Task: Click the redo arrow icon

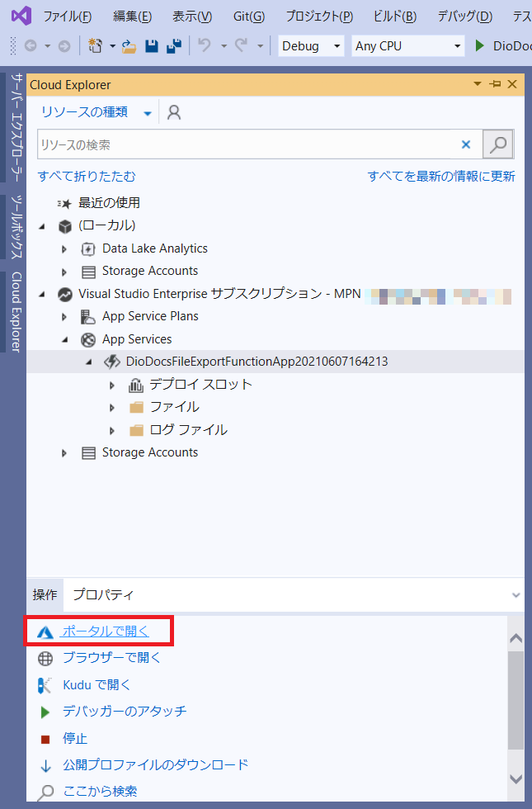Action: (x=241, y=46)
